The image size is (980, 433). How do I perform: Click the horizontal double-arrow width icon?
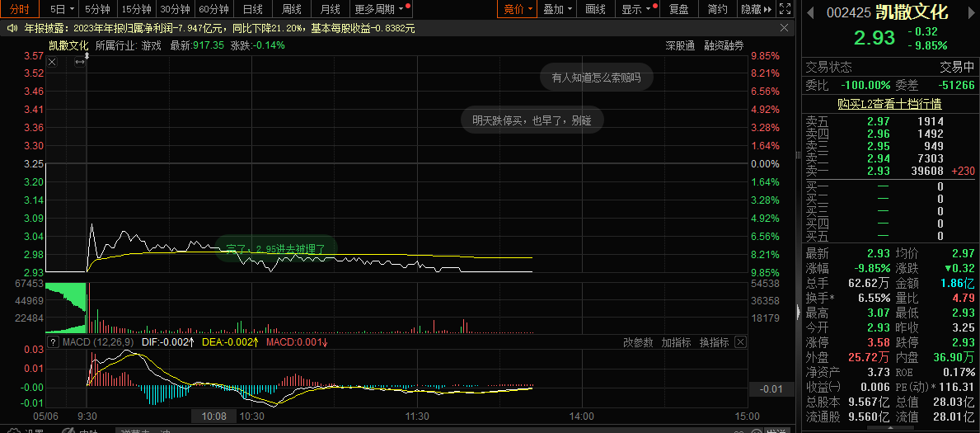[x=79, y=62]
